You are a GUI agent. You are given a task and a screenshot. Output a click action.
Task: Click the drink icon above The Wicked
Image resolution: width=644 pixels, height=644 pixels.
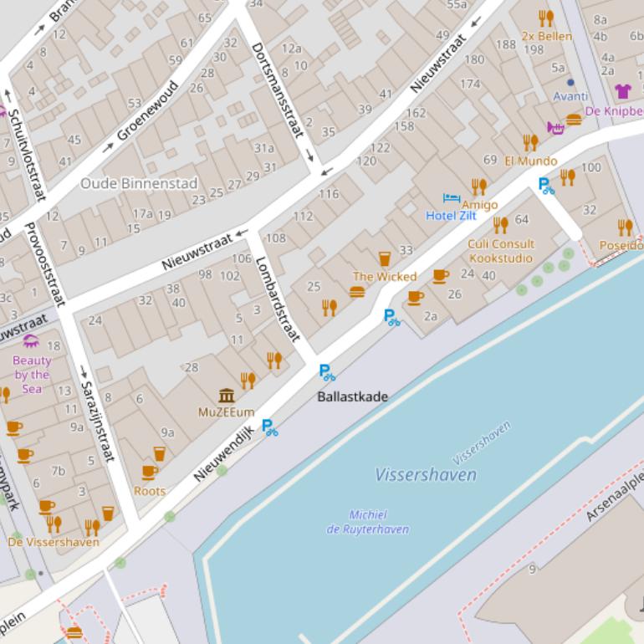(x=385, y=258)
